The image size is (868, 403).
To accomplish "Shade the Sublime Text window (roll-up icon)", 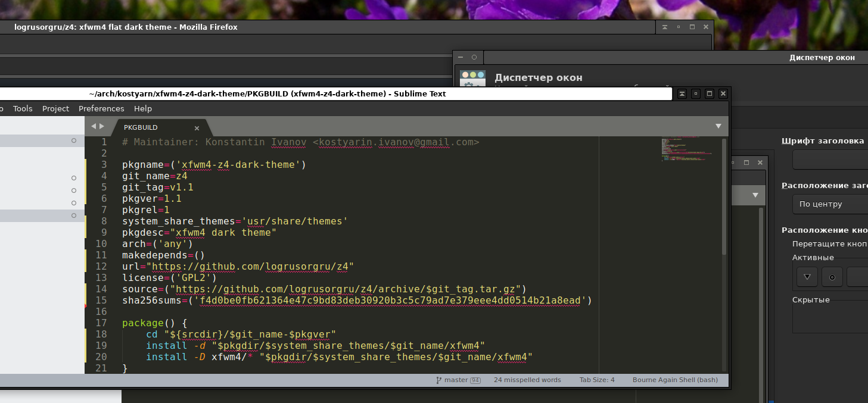I will point(682,93).
